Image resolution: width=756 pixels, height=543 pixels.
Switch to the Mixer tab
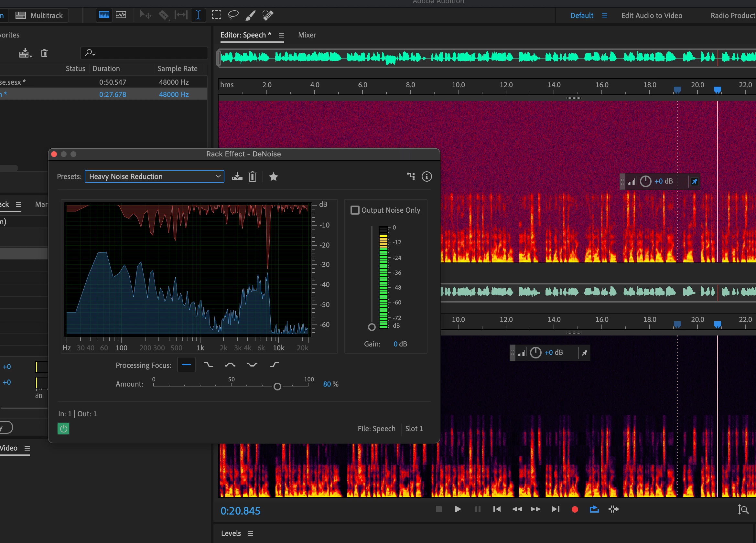click(307, 35)
